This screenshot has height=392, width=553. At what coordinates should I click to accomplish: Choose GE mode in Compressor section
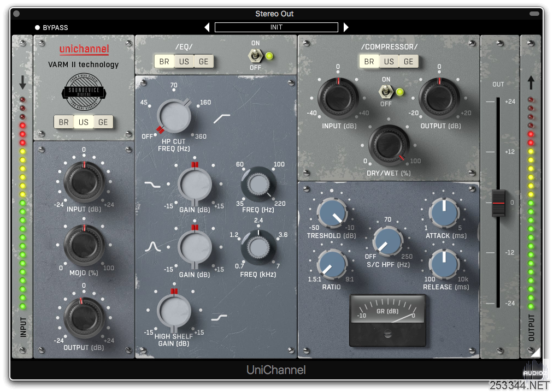click(408, 61)
